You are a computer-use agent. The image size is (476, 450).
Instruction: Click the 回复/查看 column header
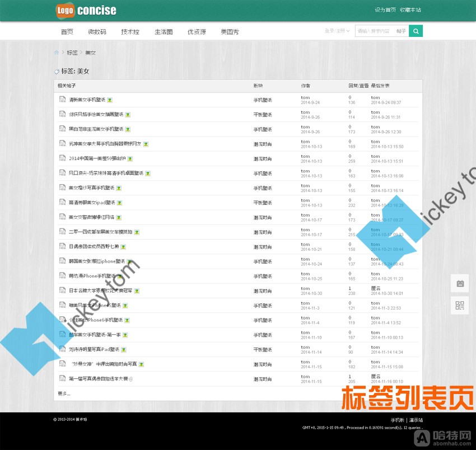pos(358,86)
